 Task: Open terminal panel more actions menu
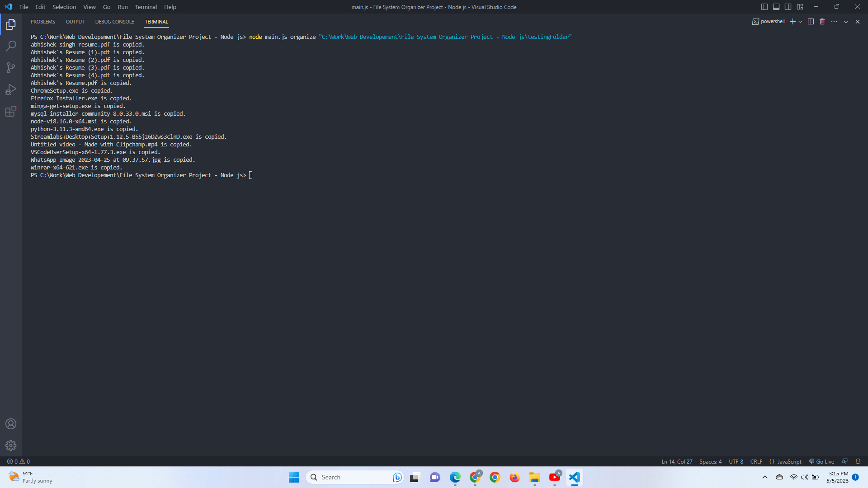pyautogui.click(x=834, y=22)
